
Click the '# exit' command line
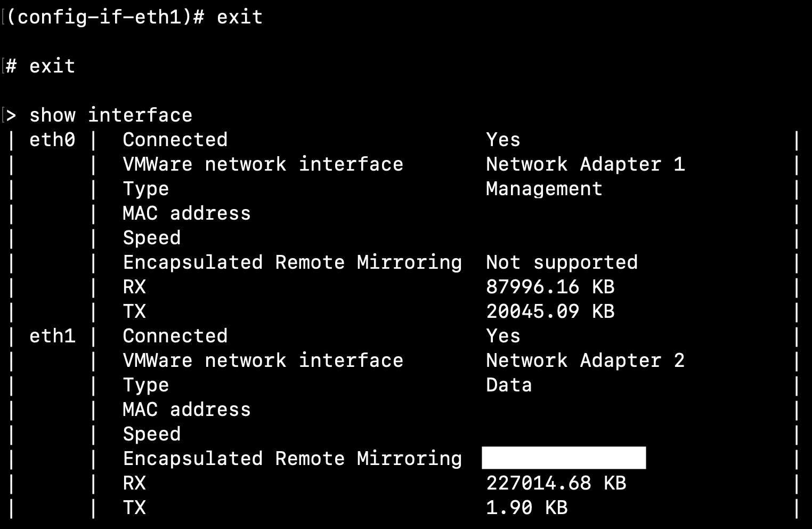pos(40,66)
